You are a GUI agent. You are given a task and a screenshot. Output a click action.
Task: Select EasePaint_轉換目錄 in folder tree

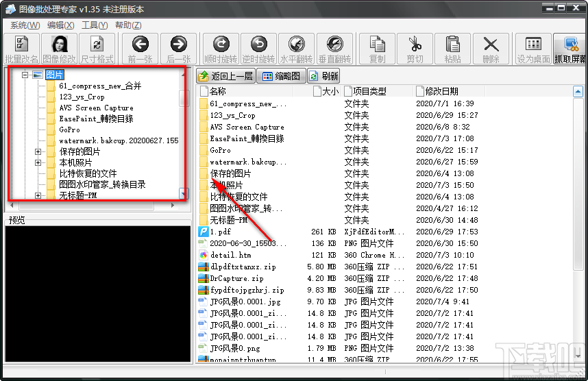click(x=96, y=119)
